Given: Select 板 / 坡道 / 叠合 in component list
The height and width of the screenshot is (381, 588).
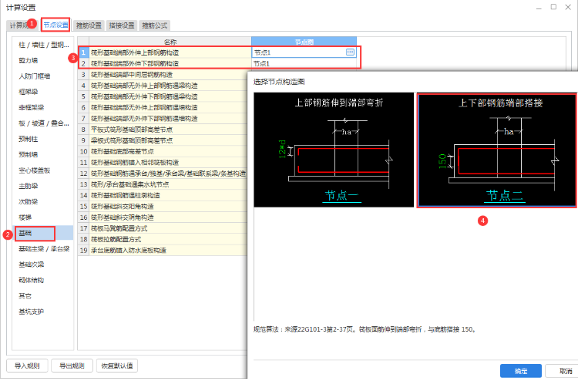Looking at the screenshot, I should [43, 123].
